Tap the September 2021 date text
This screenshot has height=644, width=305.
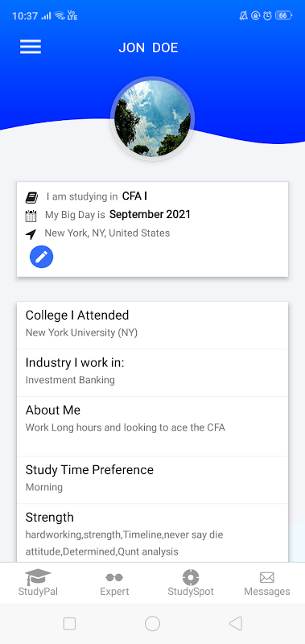pos(150,214)
